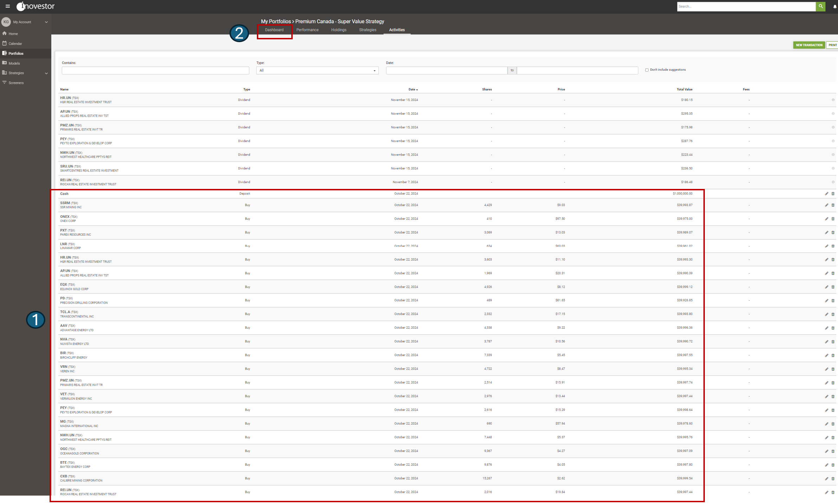Image resolution: width=838 pixels, height=504 pixels.
Task: Sort the table by Date column
Action: coord(413,90)
